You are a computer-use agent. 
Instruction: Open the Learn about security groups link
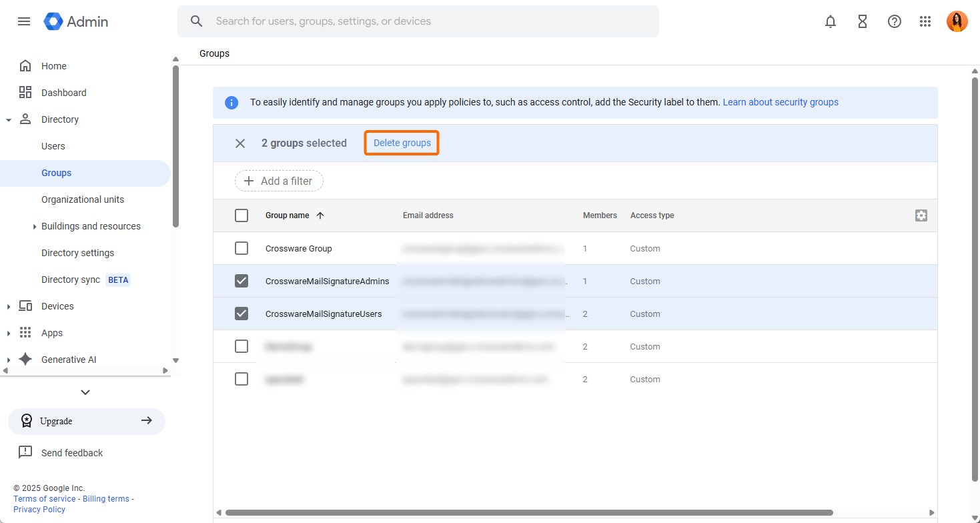point(781,102)
